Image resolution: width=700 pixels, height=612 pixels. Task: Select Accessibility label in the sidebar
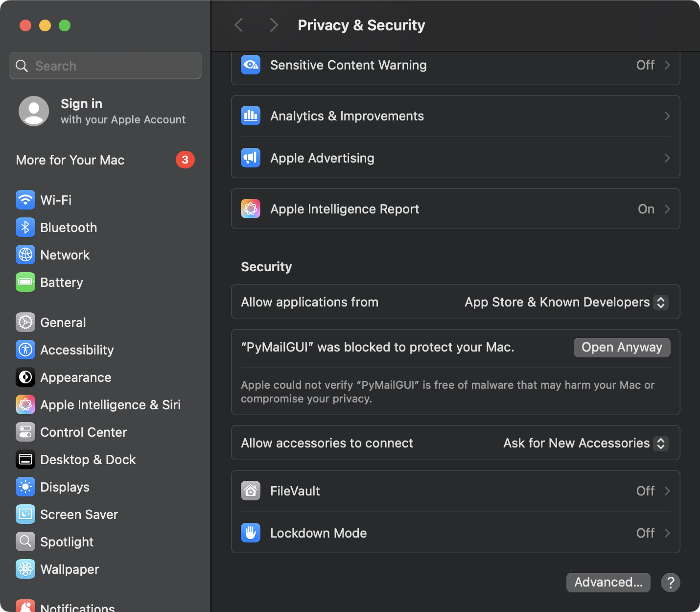click(x=77, y=350)
